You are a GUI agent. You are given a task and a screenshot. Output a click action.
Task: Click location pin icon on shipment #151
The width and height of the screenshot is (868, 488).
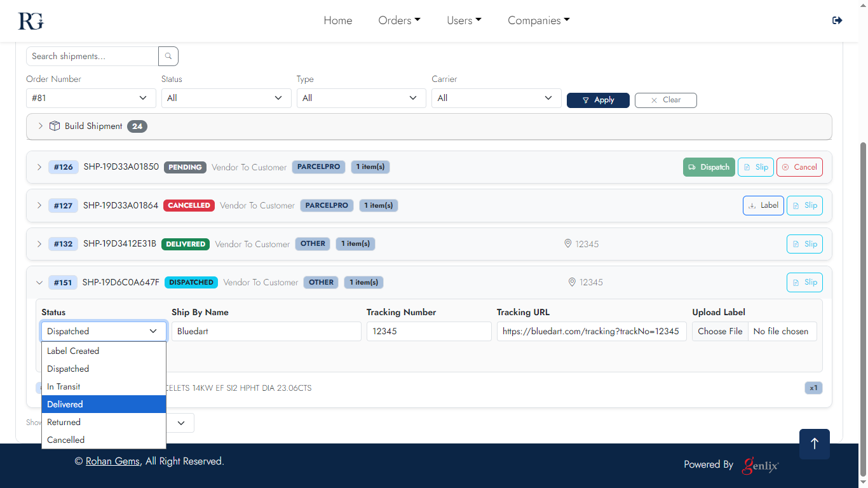(572, 282)
